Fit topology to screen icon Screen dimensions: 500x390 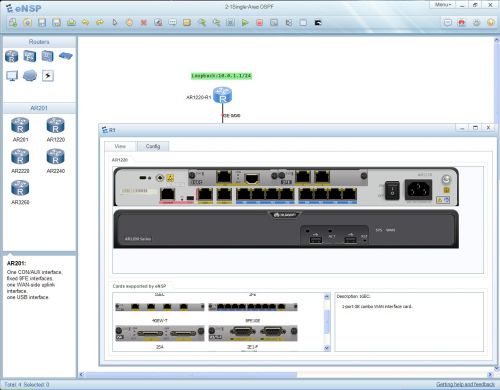[x=230, y=23]
